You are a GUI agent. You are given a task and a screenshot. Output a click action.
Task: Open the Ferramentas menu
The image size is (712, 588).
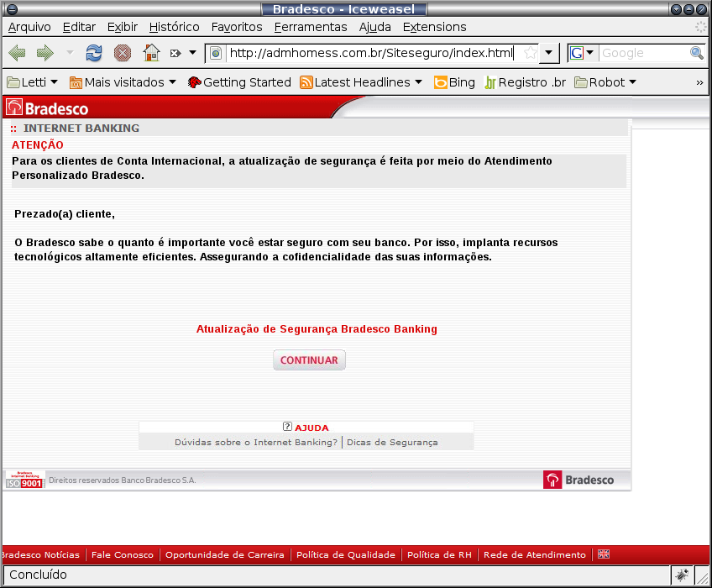pos(311,27)
